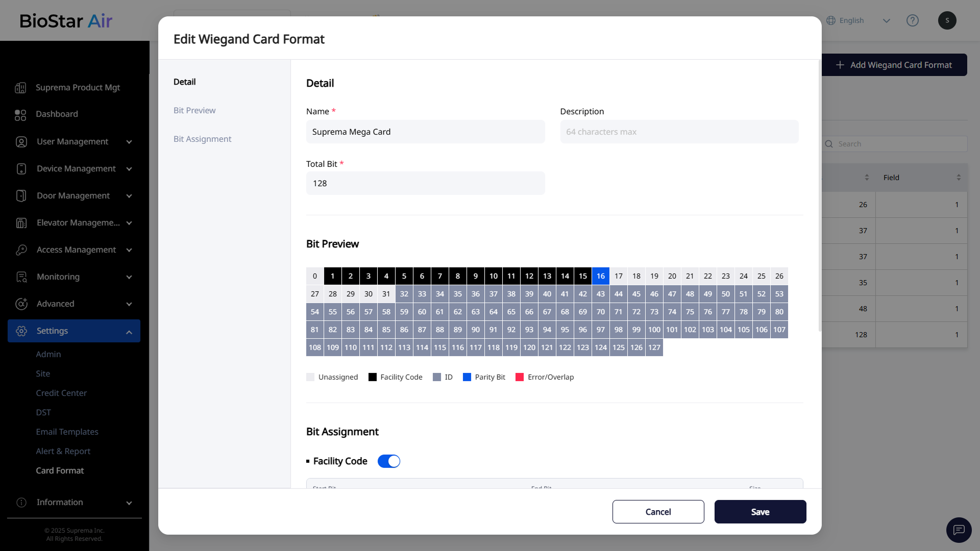Screen dimensions: 980x551
Task: Click the Access Management key icon
Action: (21, 250)
